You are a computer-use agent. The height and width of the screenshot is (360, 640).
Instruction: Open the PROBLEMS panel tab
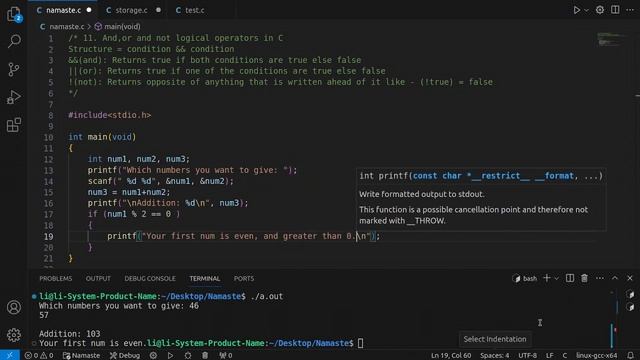(x=56, y=278)
